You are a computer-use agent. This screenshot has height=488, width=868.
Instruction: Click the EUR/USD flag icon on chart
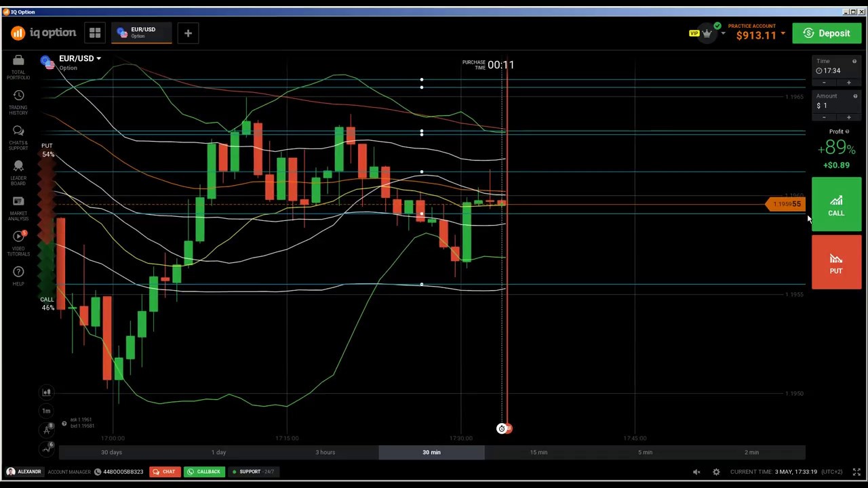(x=47, y=62)
